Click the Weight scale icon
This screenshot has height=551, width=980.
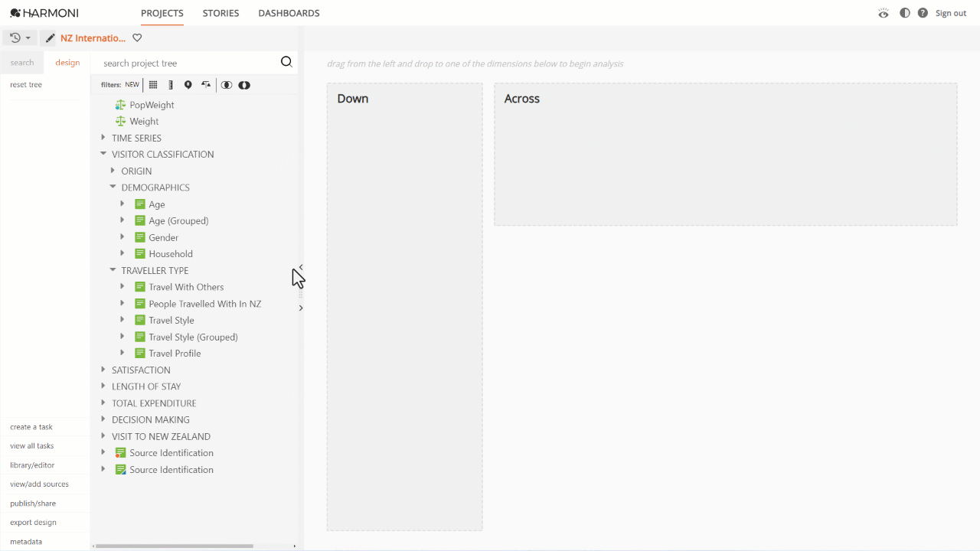(120, 121)
